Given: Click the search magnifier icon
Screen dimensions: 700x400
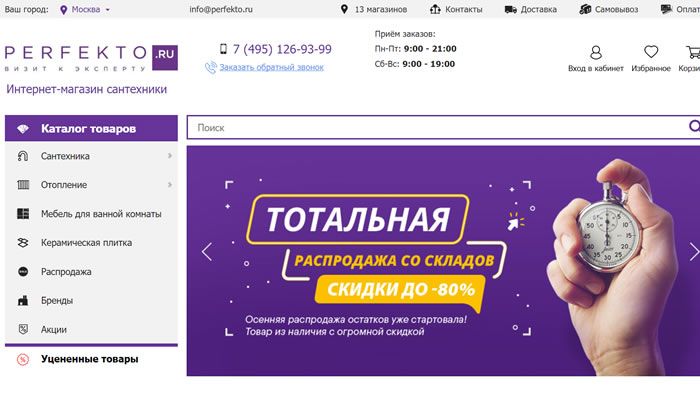Looking at the screenshot, I should tap(694, 126).
